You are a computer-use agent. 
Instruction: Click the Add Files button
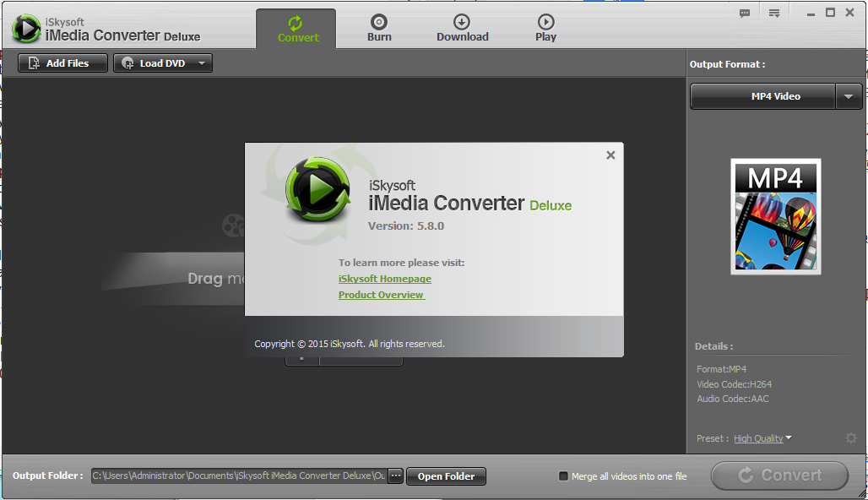63,63
